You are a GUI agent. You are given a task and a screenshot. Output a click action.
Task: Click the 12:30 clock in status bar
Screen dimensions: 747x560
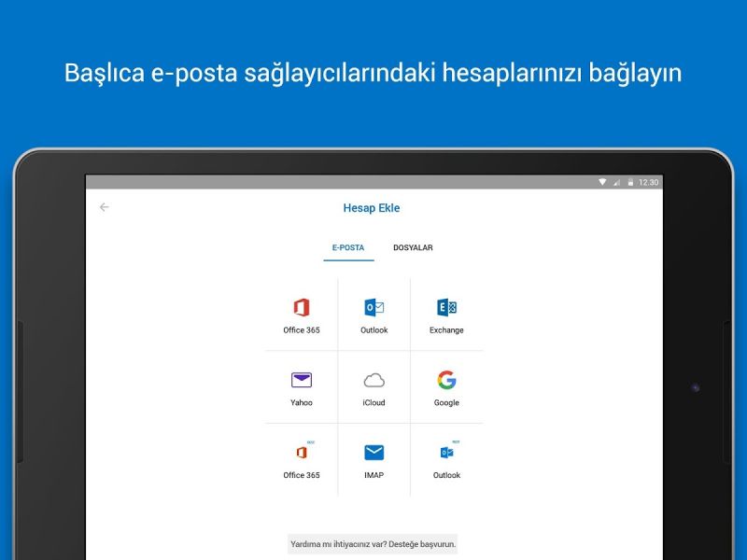coord(648,182)
